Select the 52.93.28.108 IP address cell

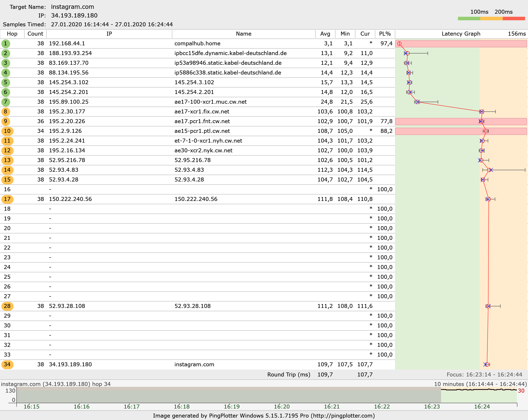click(x=67, y=306)
